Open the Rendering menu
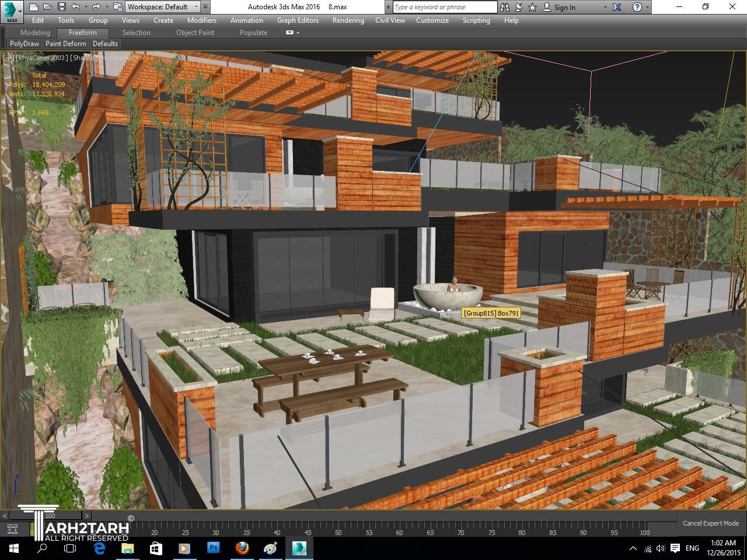747x560 pixels. tap(348, 20)
